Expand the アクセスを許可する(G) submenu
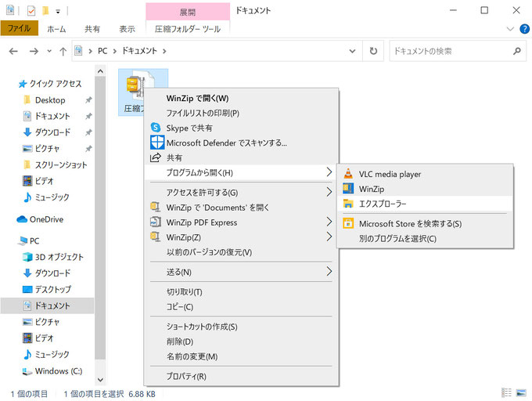 [x=329, y=192]
